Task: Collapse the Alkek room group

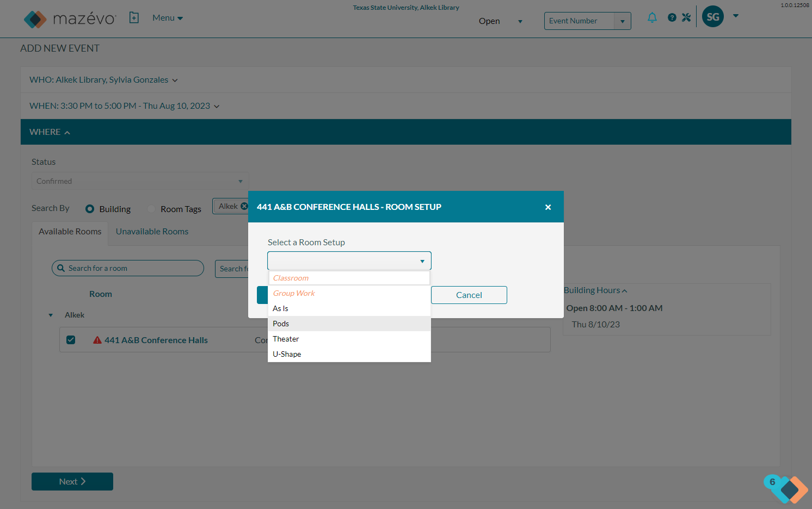Action: 51,315
